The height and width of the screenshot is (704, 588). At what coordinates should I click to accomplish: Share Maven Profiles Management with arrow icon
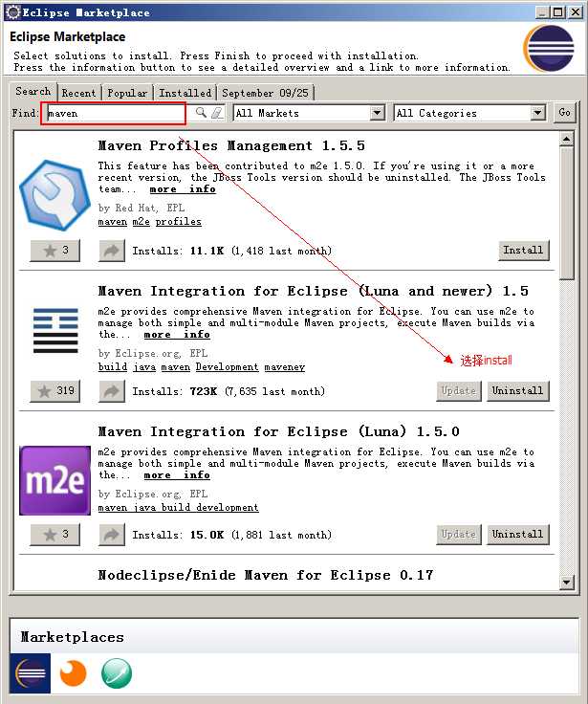click(x=112, y=251)
